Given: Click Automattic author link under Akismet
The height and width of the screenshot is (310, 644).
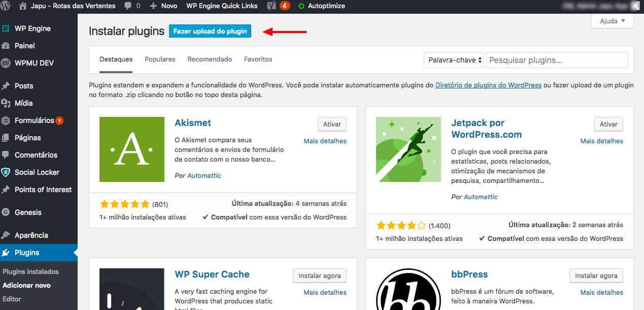Looking at the screenshot, I should coord(204,175).
